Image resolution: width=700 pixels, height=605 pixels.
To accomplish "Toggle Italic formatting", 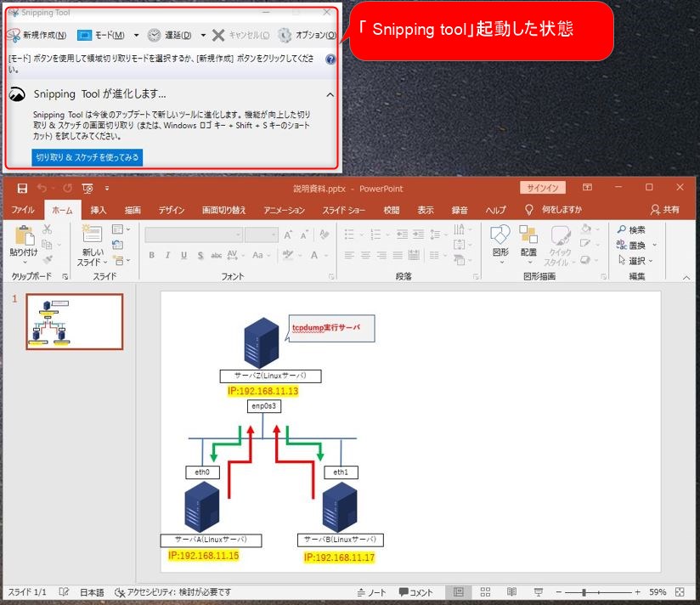I will tap(167, 255).
